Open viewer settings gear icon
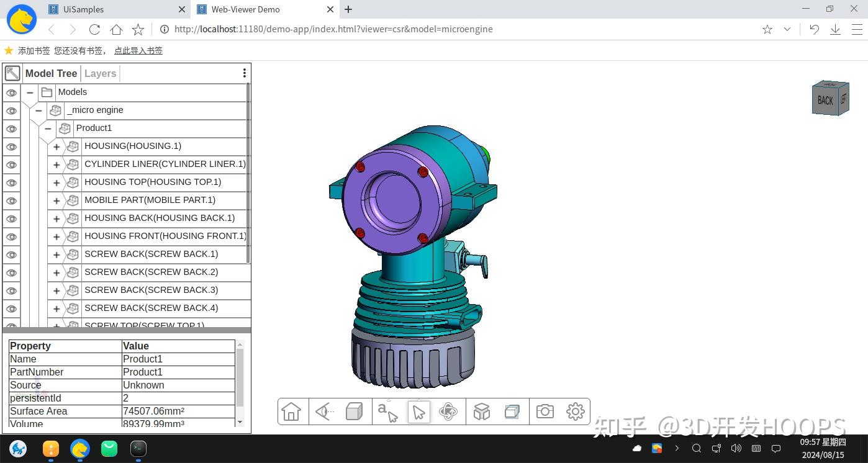 (x=576, y=411)
